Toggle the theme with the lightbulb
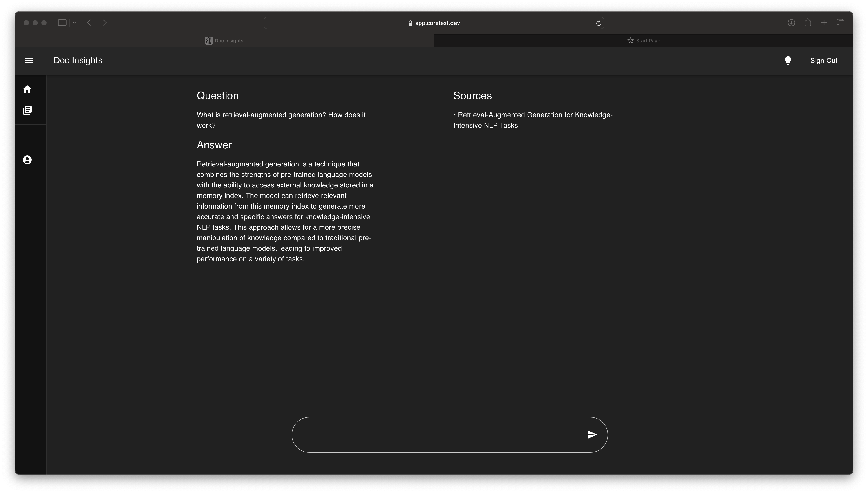The height and width of the screenshot is (493, 868). (x=788, y=60)
